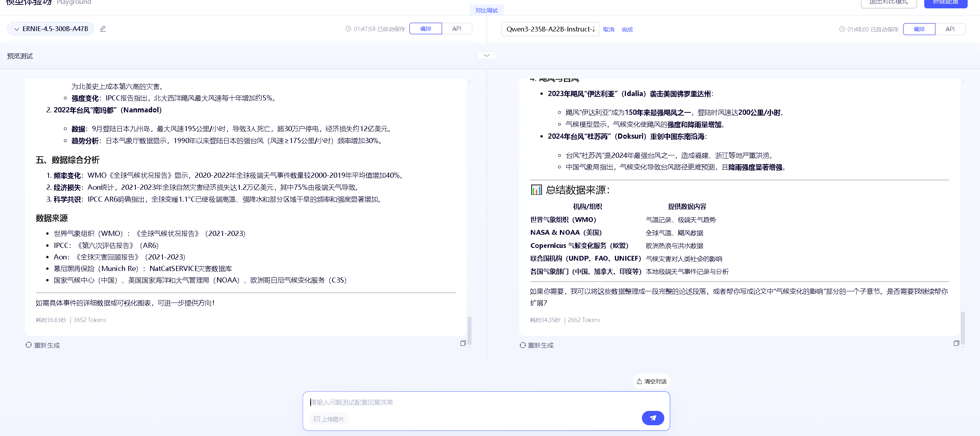Click the NASA & NOAA（美国）table cell
980x436 pixels.
[566, 232]
